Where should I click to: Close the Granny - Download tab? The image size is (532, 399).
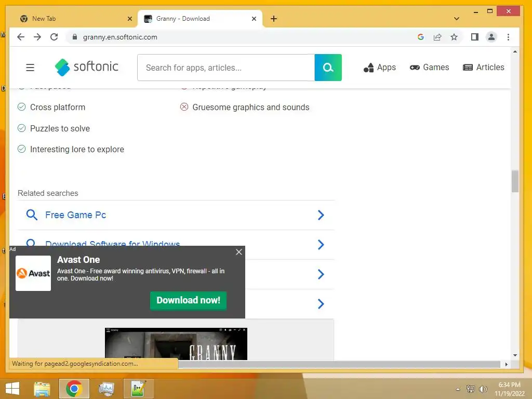pos(254,19)
